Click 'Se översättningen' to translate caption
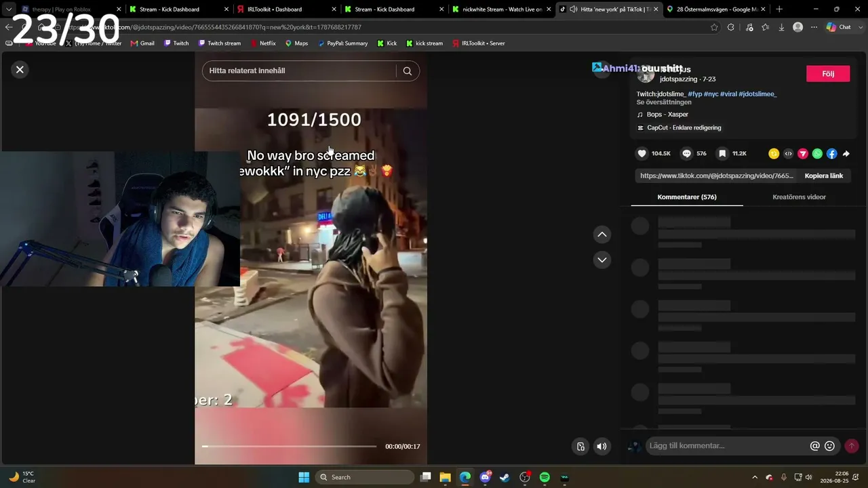868x488 pixels. tap(664, 102)
